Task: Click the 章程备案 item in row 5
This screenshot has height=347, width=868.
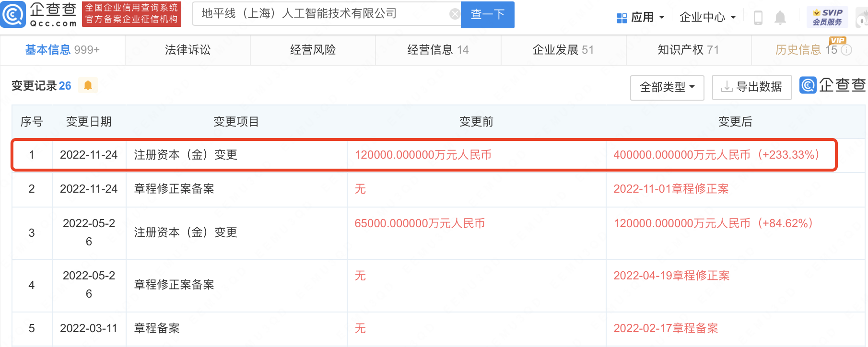Action: point(157,328)
